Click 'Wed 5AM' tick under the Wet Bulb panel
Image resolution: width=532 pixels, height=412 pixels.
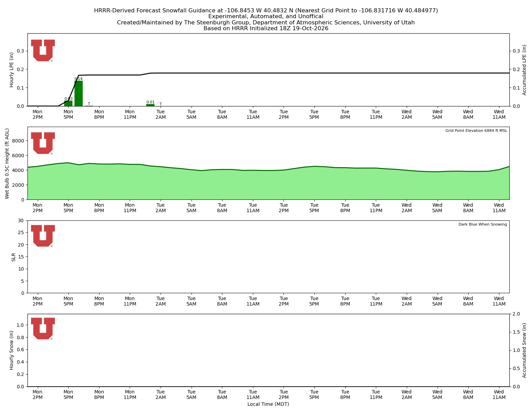click(x=437, y=208)
